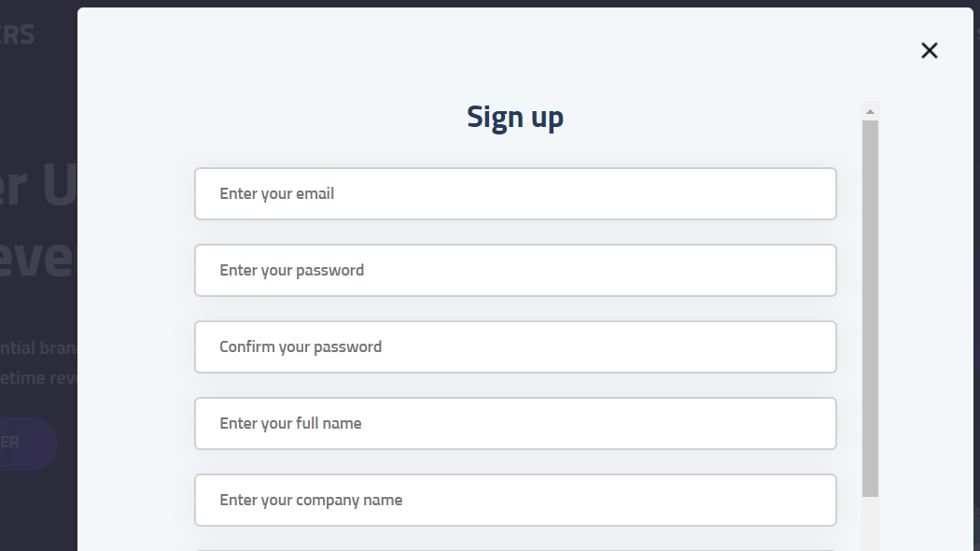The height and width of the screenshot is (551, 980).
Task: Click the "Sign up" heading
Action: [515, 118]
